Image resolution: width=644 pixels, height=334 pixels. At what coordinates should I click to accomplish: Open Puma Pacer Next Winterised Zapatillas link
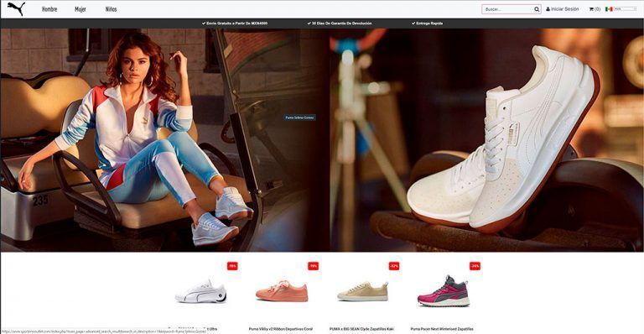tap(442, 329)
